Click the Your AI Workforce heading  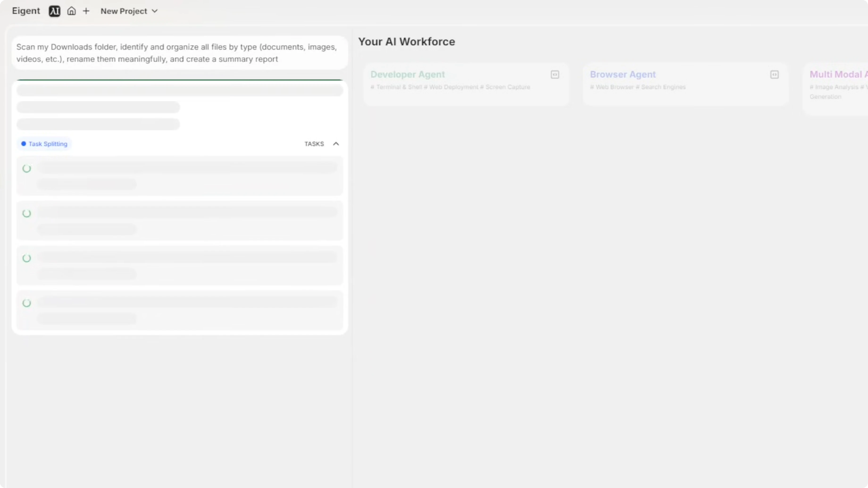(x=406, y=41)
